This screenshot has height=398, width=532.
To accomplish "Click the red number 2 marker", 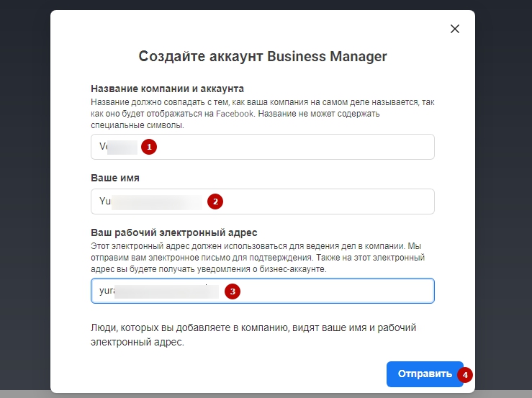I will [215, 202].
